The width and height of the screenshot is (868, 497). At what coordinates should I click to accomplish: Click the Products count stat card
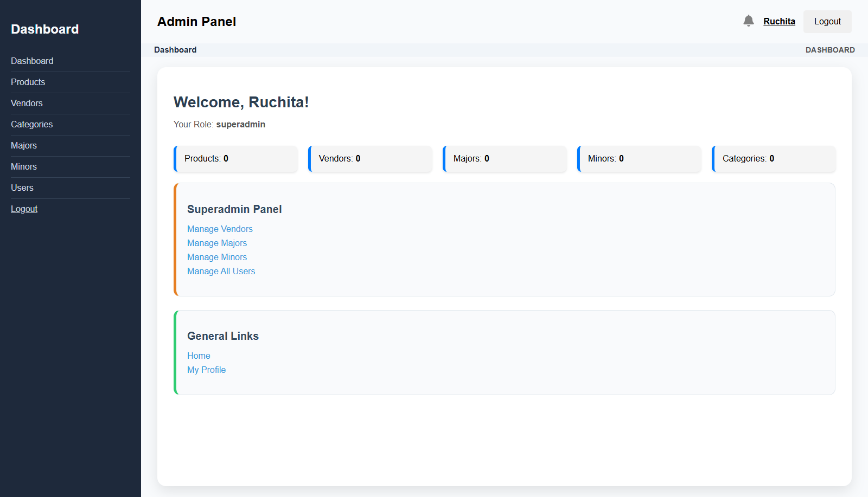coord(235,159)
